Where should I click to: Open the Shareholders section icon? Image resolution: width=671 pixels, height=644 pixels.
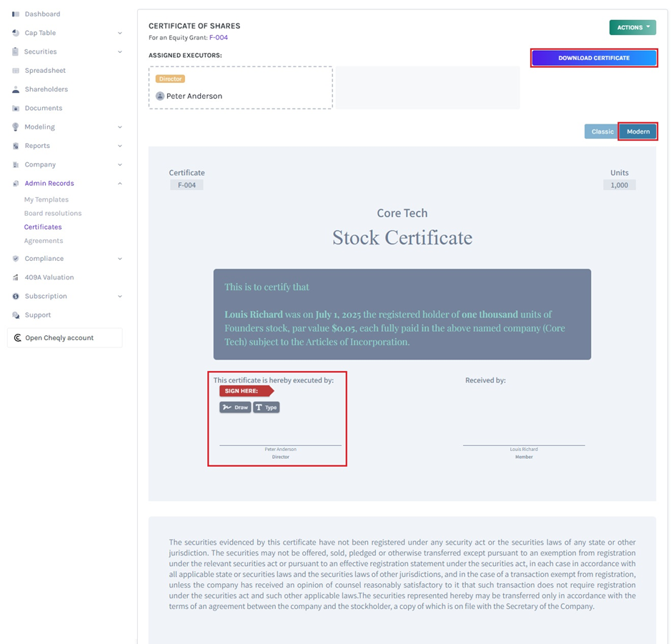click(16, 89)
